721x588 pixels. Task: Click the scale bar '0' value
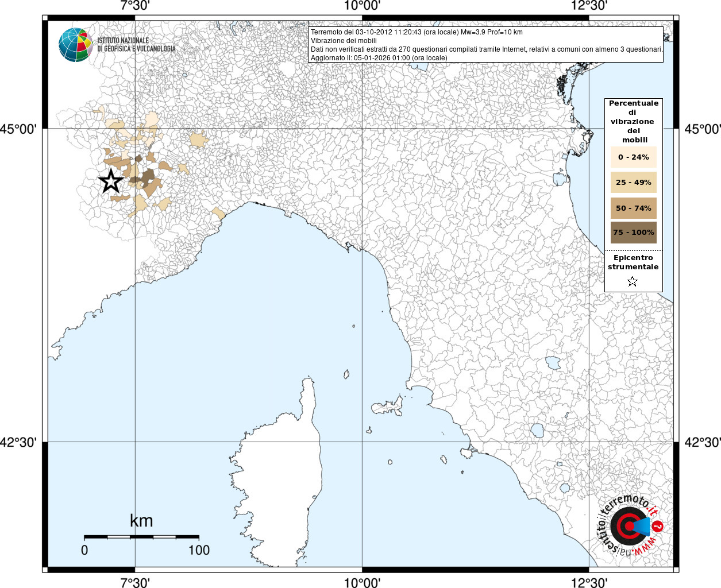84,550
